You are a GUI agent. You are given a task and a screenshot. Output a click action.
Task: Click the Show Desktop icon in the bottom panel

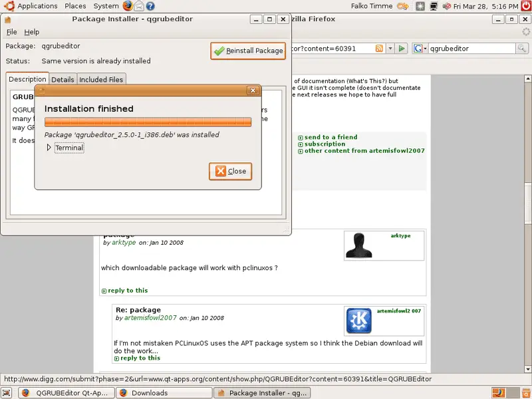pos(7,393)
